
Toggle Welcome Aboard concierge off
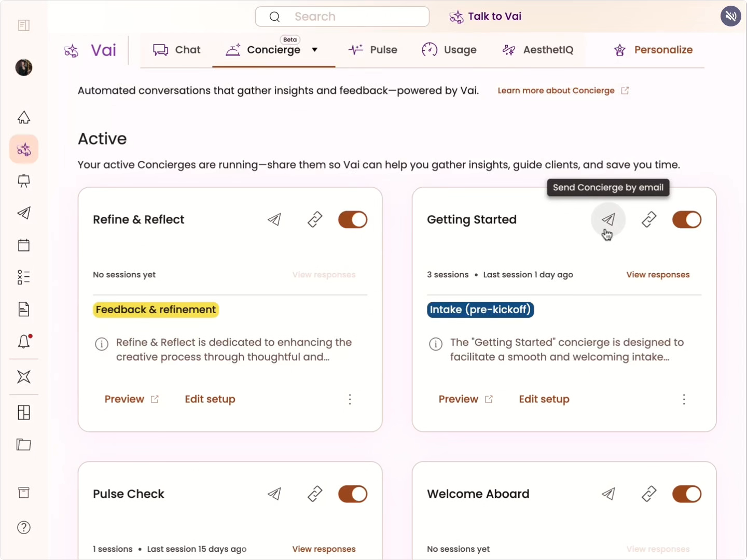point(687,494)
